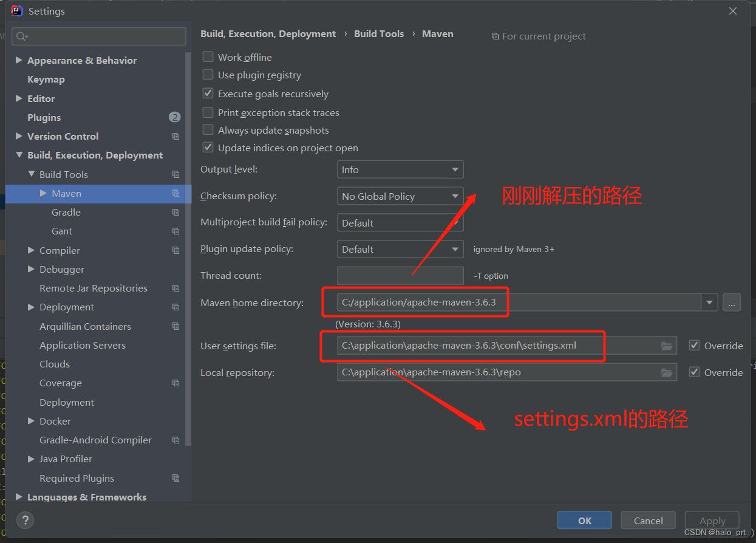Click the search magnifier icon in settings

(22, 36)
